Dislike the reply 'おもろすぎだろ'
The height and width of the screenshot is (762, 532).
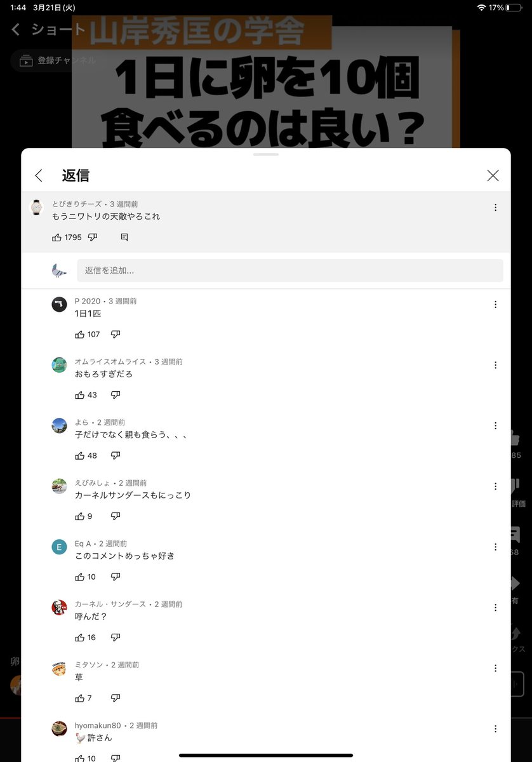click(x=116, y=395)
